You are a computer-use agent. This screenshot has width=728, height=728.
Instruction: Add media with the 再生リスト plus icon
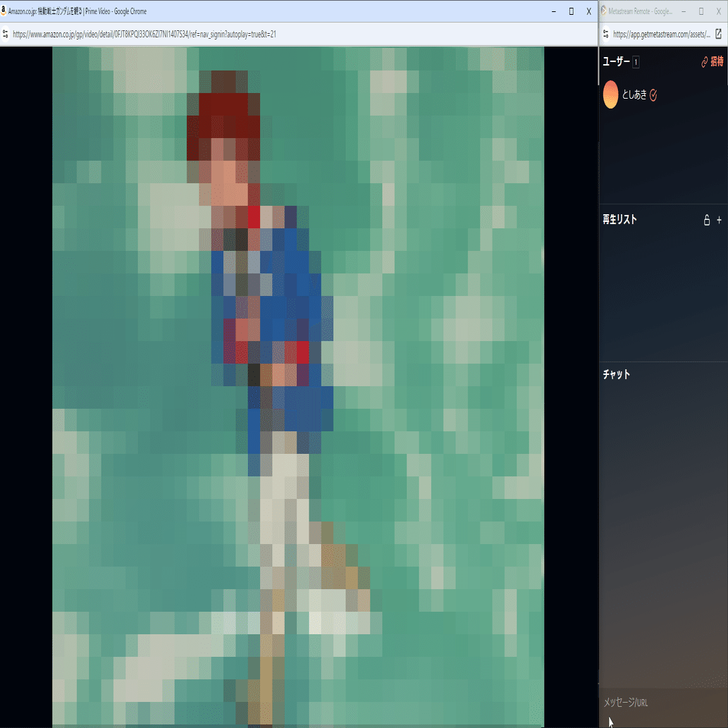(x=719, y=220)
